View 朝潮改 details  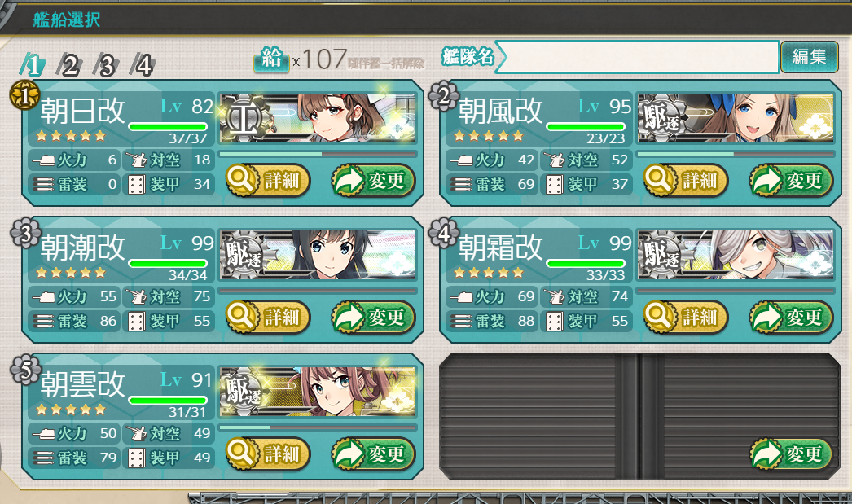pos(267,318)
